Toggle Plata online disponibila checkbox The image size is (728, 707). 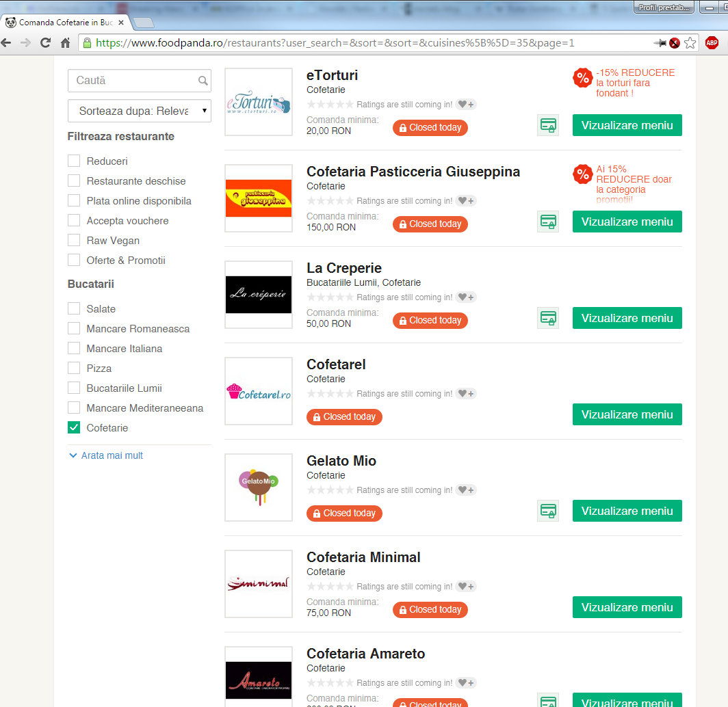[x=74, y=201]
